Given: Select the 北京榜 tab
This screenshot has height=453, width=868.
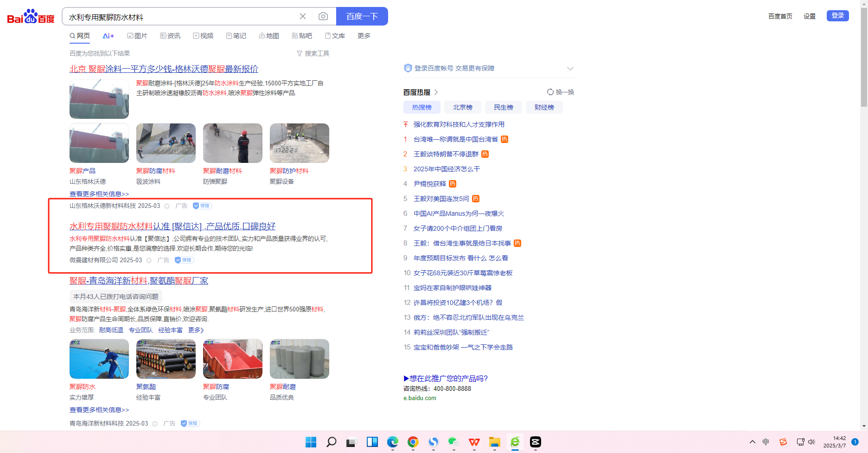Looking at the screenshot, I should [463, 107].
